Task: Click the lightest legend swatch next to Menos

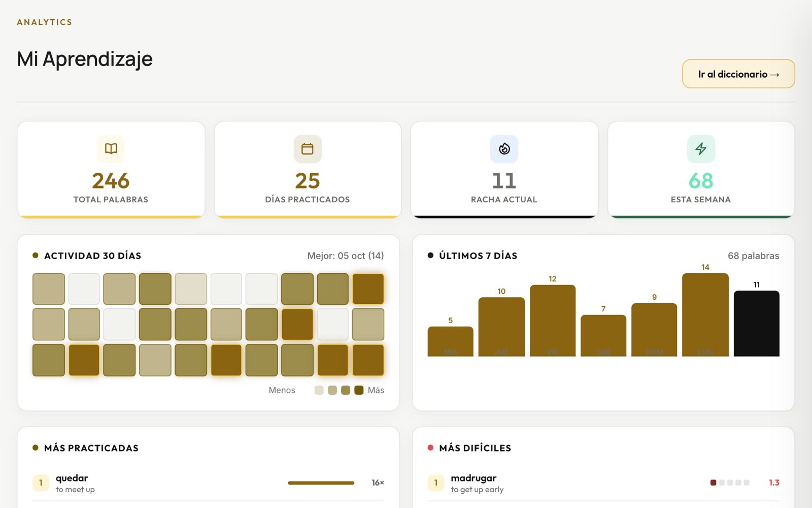Action: [x=319, y=390]
